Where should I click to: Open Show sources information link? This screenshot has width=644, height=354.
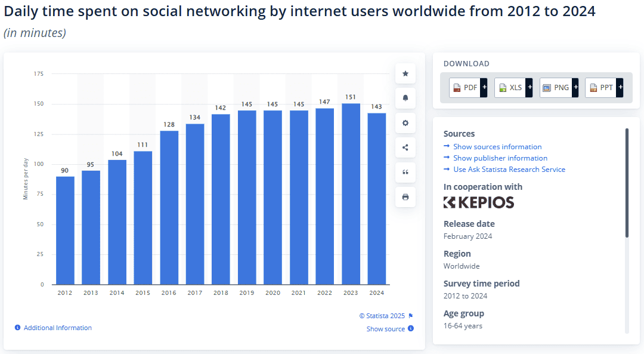(497, 146)
